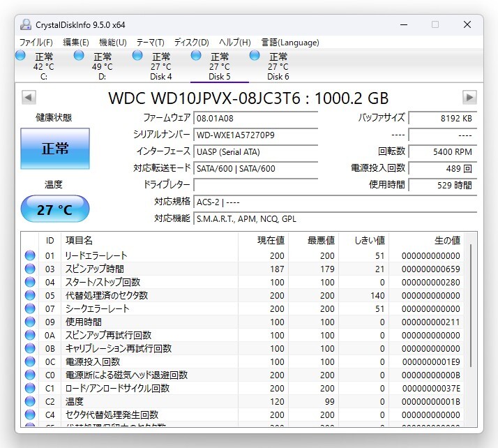498x448 pixels.
Task: Go to next disk with right arrow
Action: 469,97
